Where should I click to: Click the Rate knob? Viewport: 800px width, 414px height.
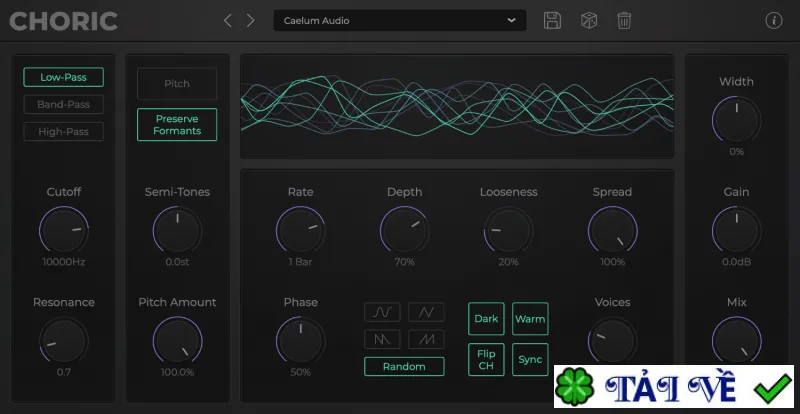(301, 230)
